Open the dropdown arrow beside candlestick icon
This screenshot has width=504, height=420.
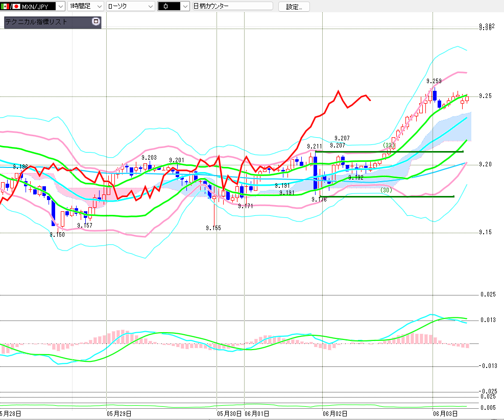click(x=185, y=6)
